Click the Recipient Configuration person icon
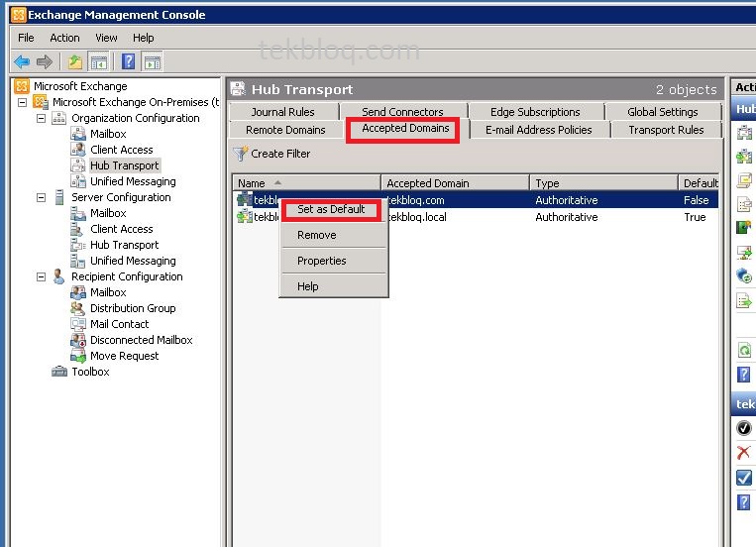 [58, 276]
